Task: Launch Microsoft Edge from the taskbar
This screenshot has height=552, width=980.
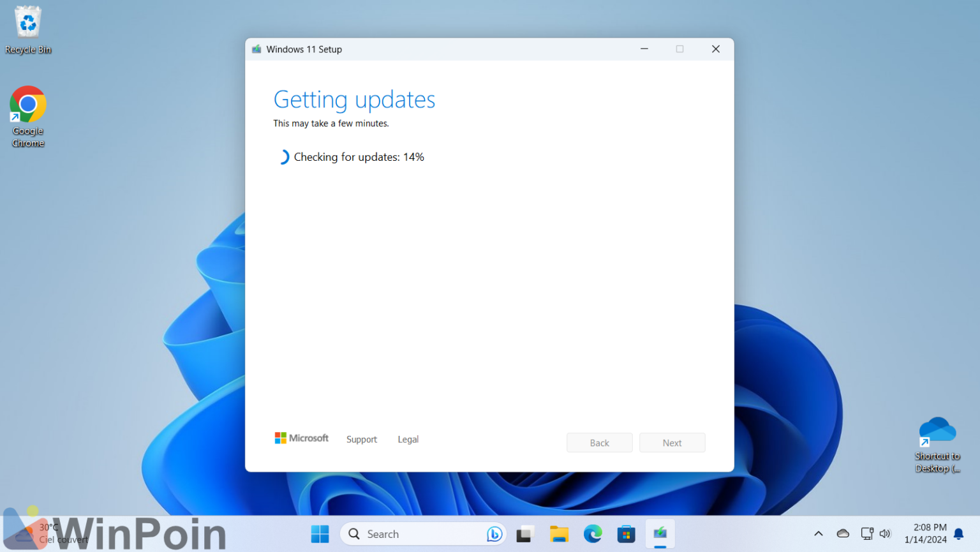Action: [593, 534]
